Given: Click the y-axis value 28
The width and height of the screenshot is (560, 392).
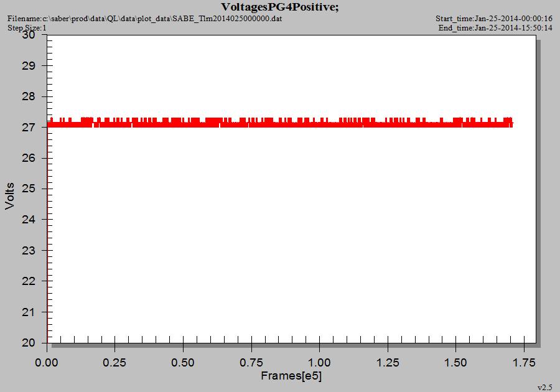Looking at the screenshot, I should pos(29,96).
